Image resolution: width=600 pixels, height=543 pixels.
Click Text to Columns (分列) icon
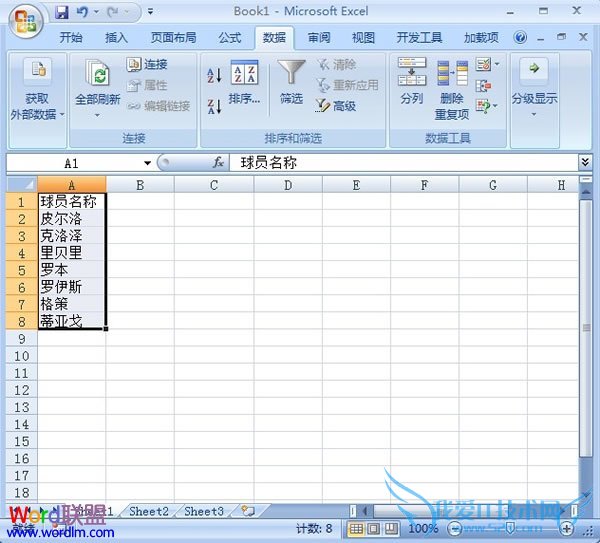(412, 82)
